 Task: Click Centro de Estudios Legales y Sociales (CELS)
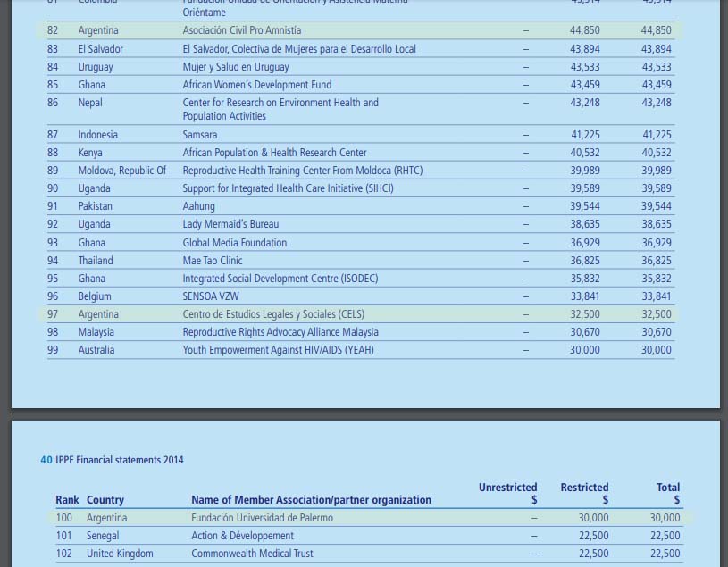[x=273, y=314]
